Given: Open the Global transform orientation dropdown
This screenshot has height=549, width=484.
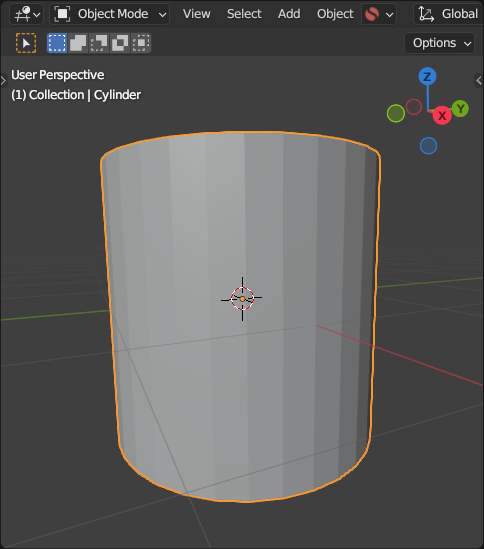Looking at the screenshot, I should pos(449,14).
